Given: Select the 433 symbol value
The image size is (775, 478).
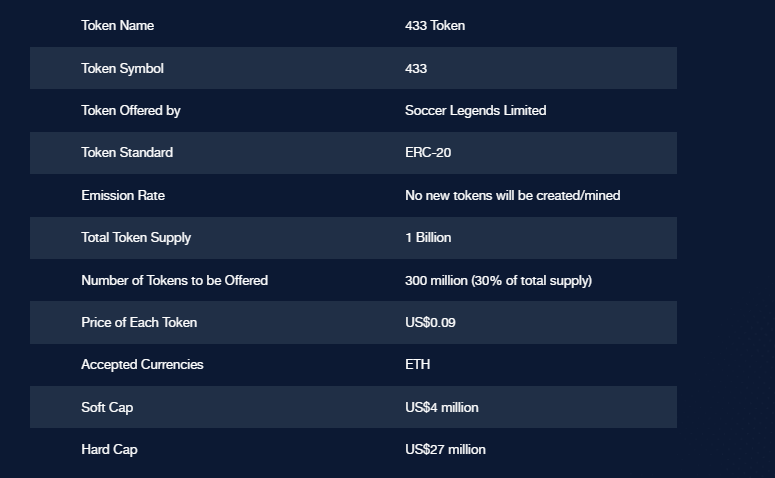Looking at the screenshot, I should (416, 69).
